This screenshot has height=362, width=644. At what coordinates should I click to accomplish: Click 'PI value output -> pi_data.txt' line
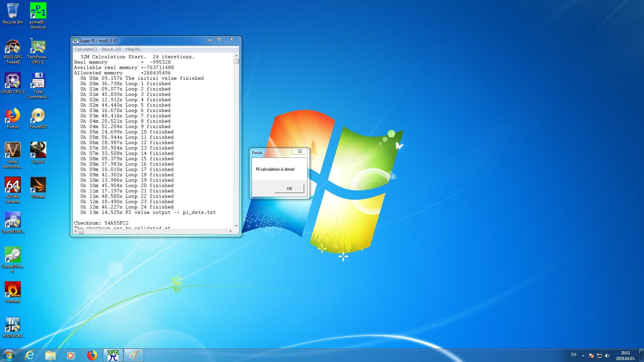point(148,212)
